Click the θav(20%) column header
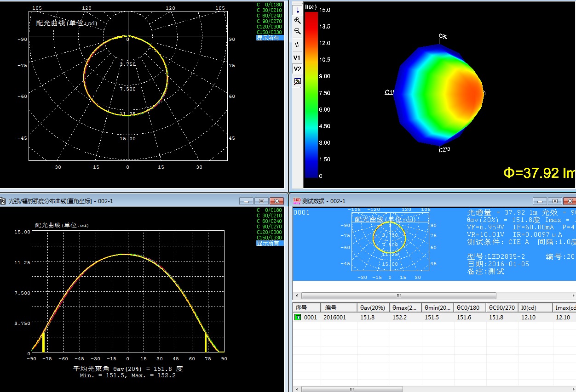 373,307
